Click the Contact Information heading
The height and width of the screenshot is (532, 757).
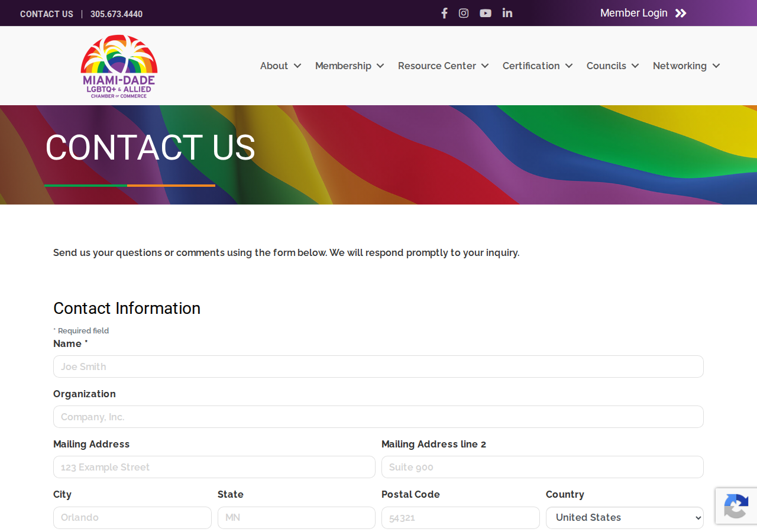[x=127, y=309]
